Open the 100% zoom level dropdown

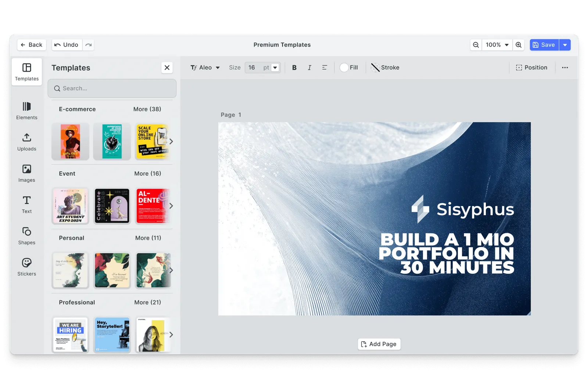tap(497, 45)
